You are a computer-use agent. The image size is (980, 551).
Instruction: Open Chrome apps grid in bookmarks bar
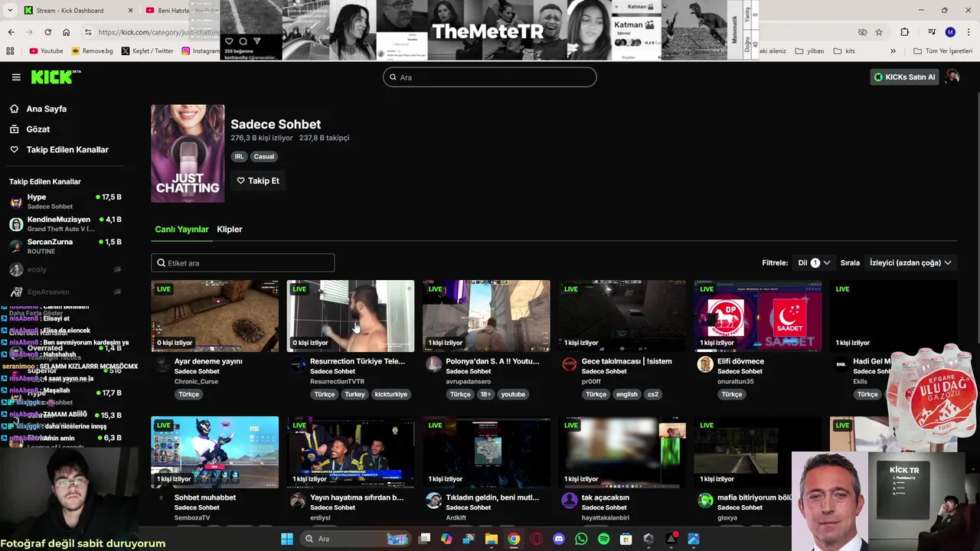pyautogui.click(x=10, y=51)
